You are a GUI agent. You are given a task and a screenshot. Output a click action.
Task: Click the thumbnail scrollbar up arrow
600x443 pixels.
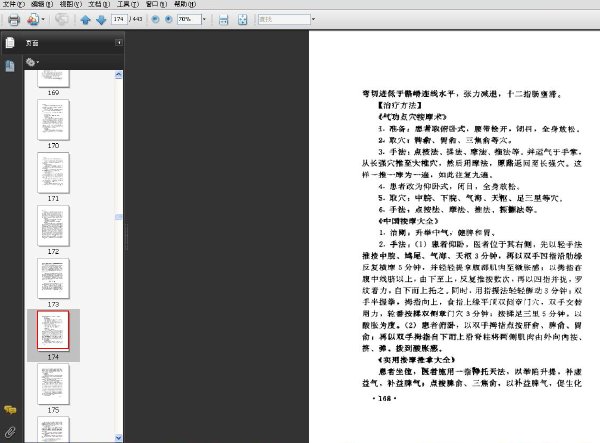click(x=119, y=75)
